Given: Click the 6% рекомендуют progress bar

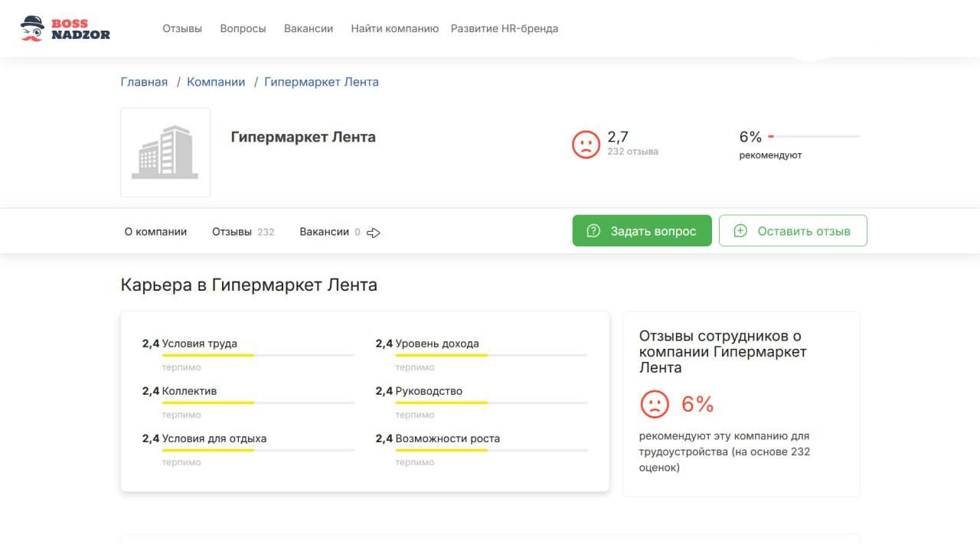Looking at the screenshot, I should (x=814, y=137).
